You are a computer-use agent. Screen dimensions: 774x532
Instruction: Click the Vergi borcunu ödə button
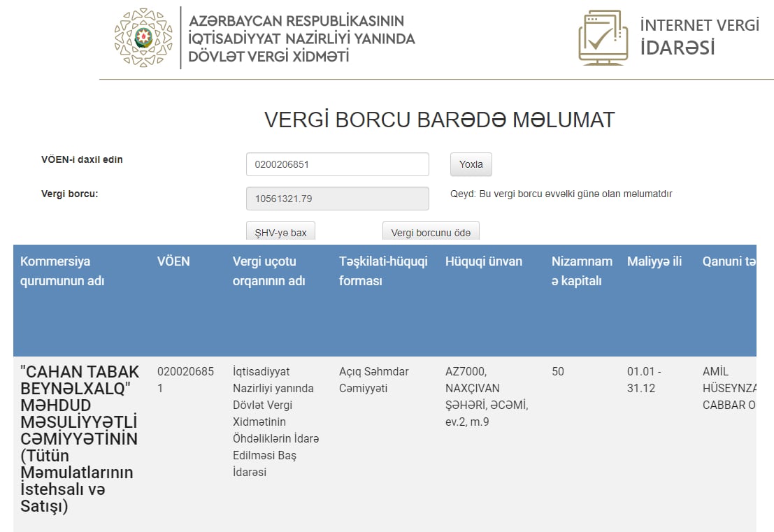point(431,231)
